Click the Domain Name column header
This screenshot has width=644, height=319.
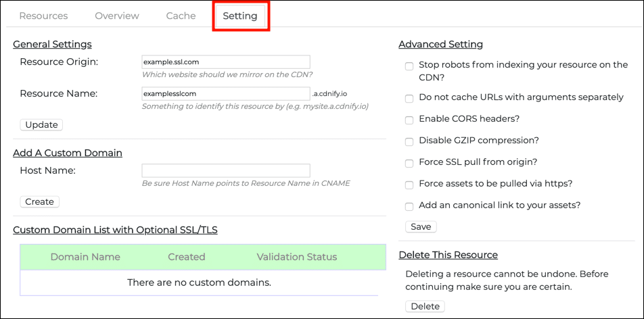coord(85,257)
